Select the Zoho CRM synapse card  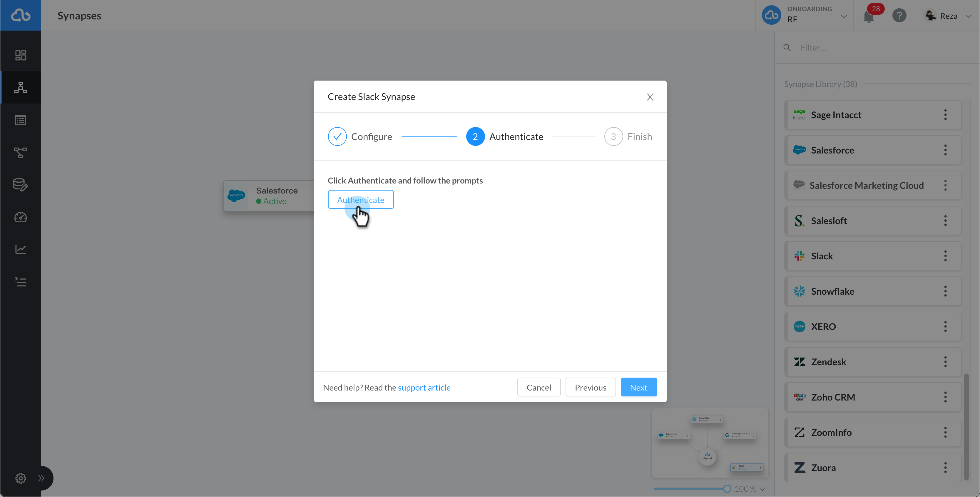coord(873,397)
